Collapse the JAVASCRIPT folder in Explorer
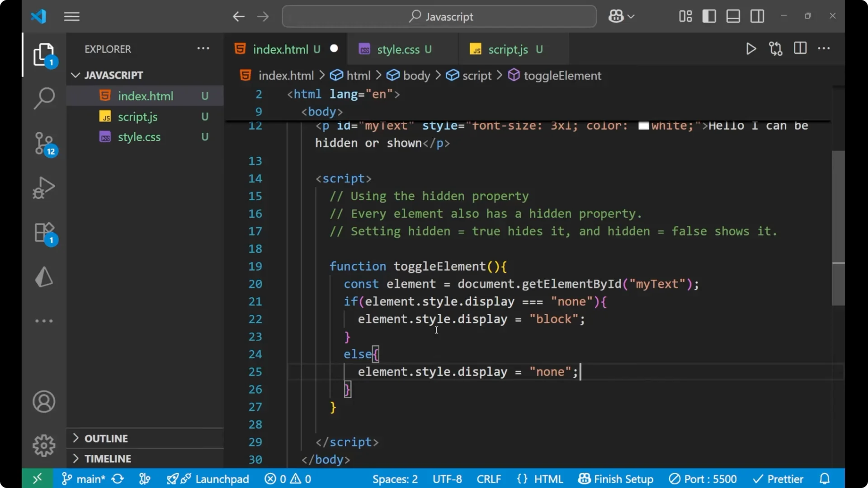The image size is (868, 488). coord(75,75)
